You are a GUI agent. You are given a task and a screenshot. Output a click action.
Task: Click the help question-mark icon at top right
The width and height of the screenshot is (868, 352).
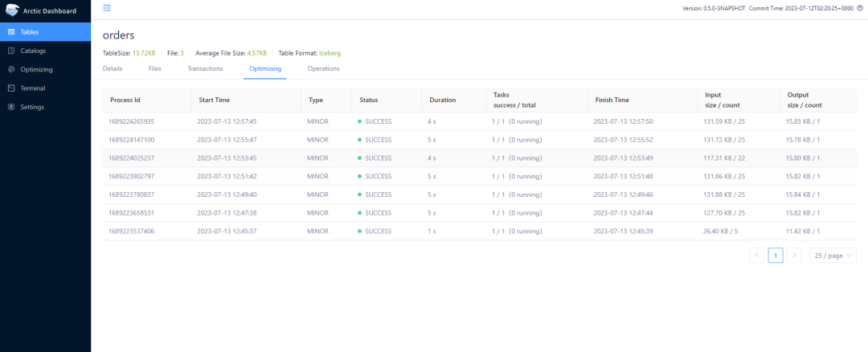click(x=860, y=8)
